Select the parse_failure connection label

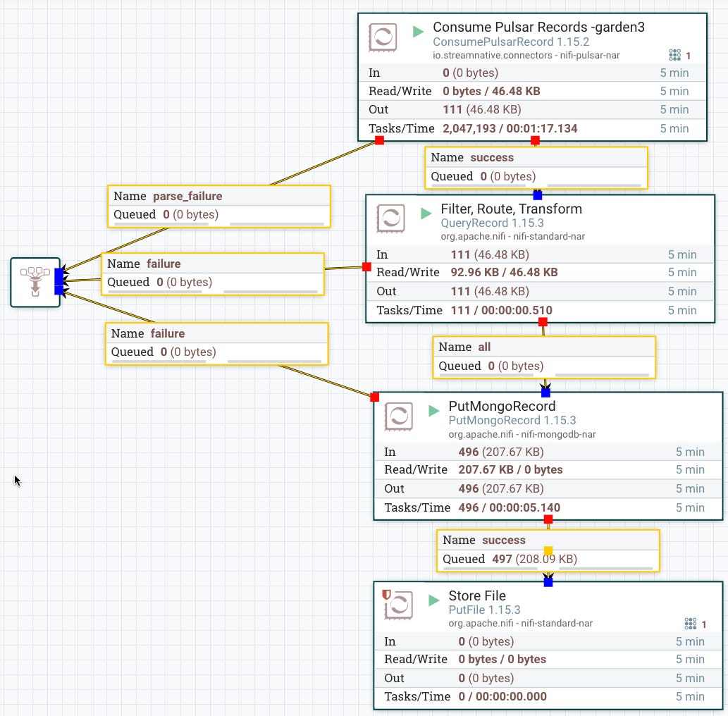218,205
